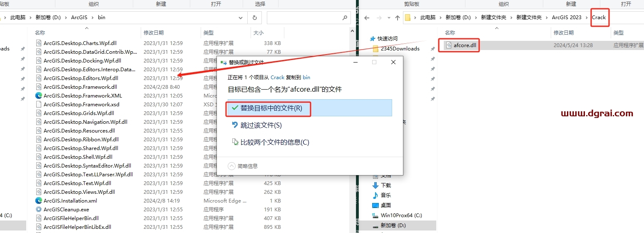Open the Crack source link in dialog
The height and width of the screenshot is (233, 644).
278,77
